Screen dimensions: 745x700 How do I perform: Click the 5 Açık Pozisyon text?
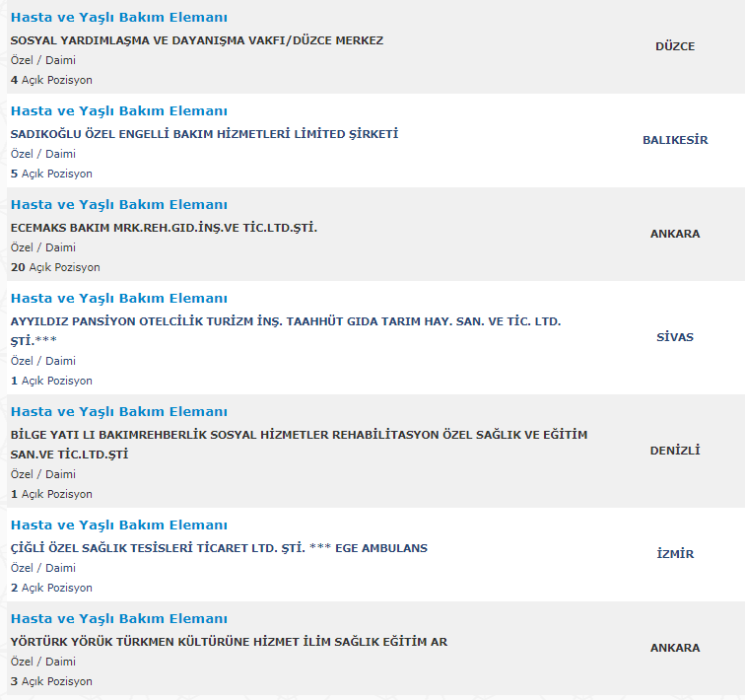51,174
